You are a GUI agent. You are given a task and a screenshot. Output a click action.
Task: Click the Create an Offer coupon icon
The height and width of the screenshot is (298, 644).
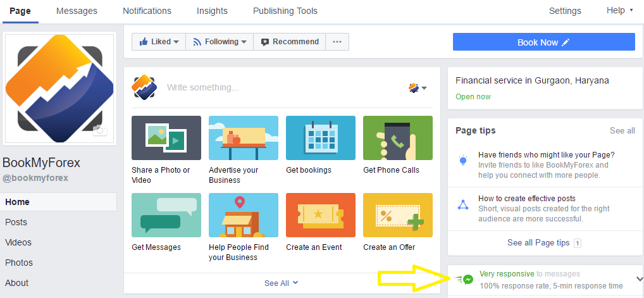(x=398, y=215)
